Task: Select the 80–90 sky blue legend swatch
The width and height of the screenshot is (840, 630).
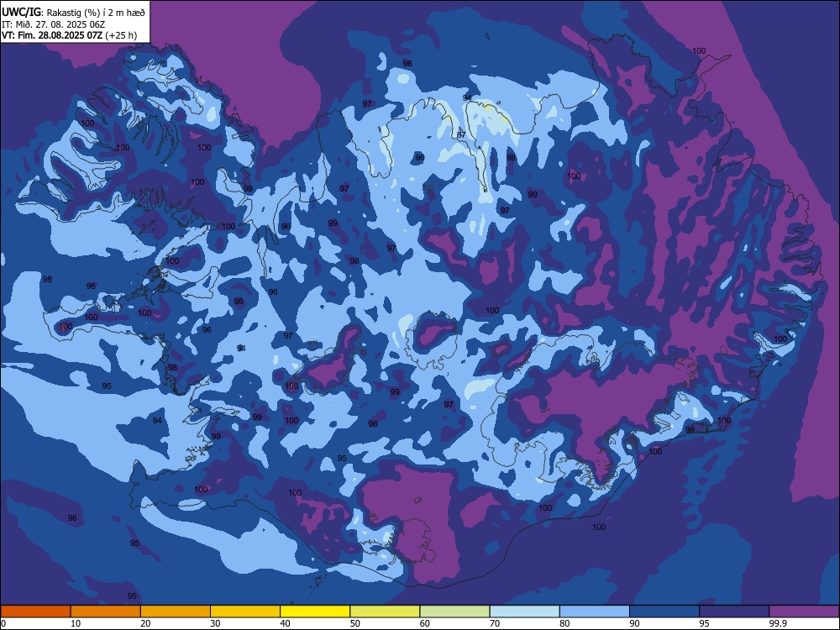Action: point(595,612)
